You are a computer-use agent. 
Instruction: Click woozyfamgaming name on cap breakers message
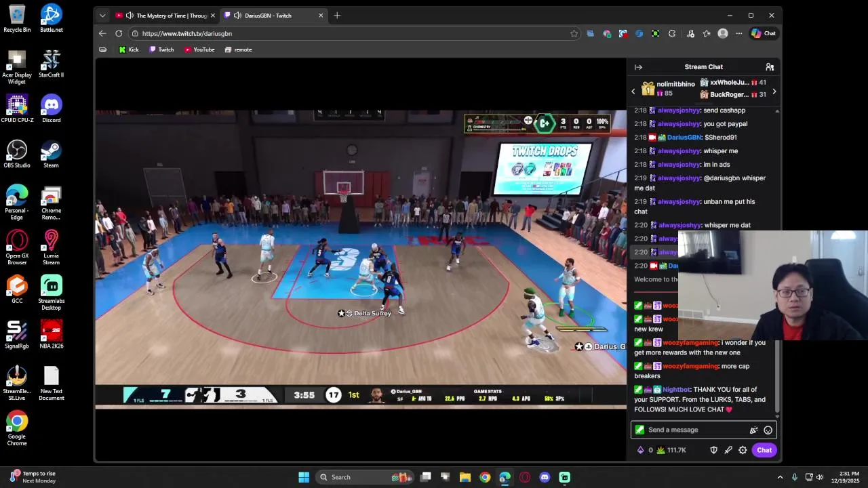690,366
